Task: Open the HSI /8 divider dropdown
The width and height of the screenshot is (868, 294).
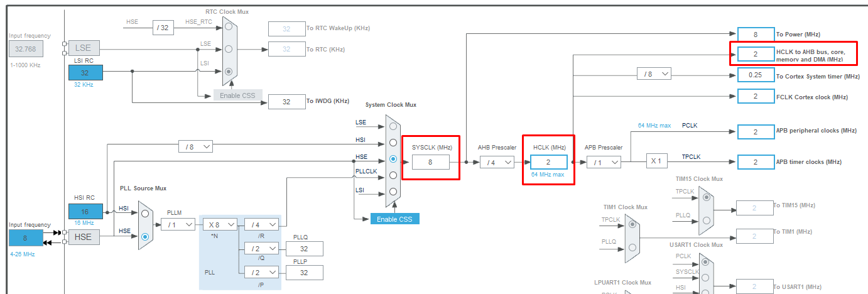Action: tap(195, 146)
